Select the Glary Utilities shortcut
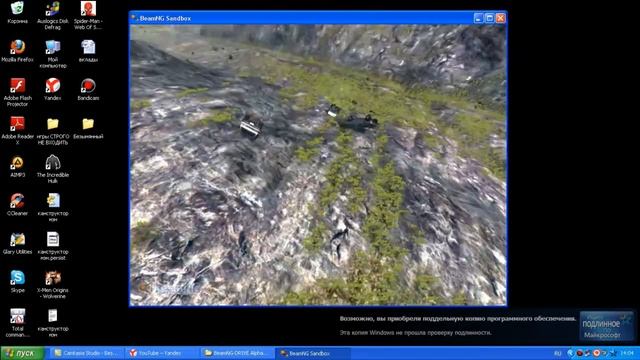This screenshot has height=360, width=640. [17, 243]
